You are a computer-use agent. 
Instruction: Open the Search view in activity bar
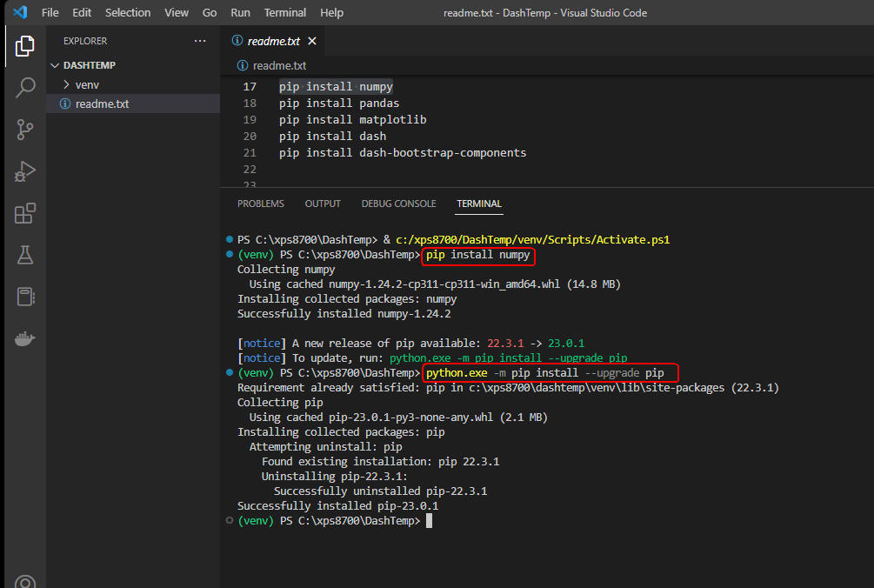[x=24, y=88]
